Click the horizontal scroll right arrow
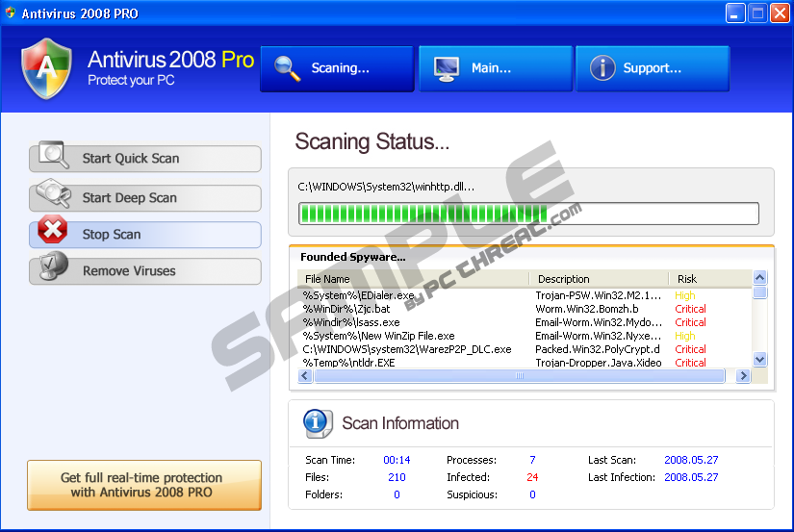 [x=743, y=375]
